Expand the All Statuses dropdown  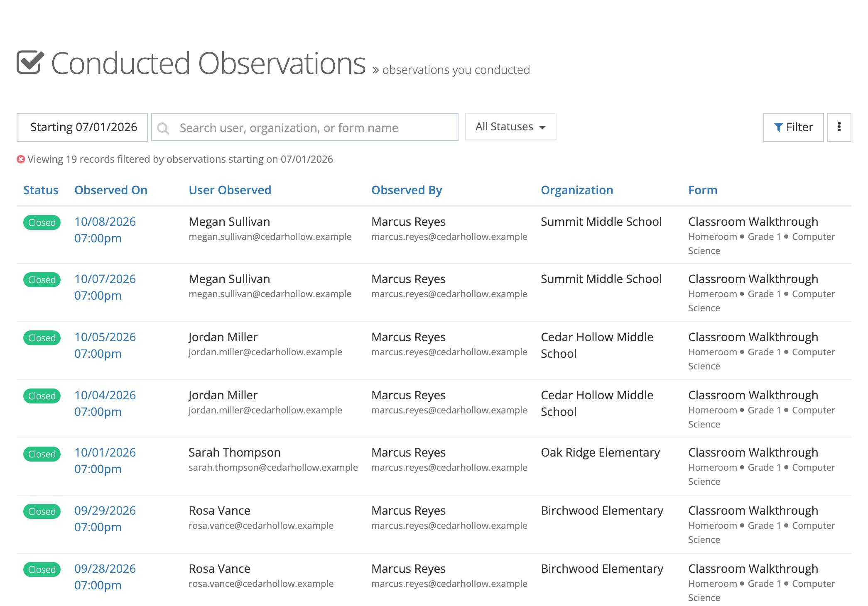point(510,127)
